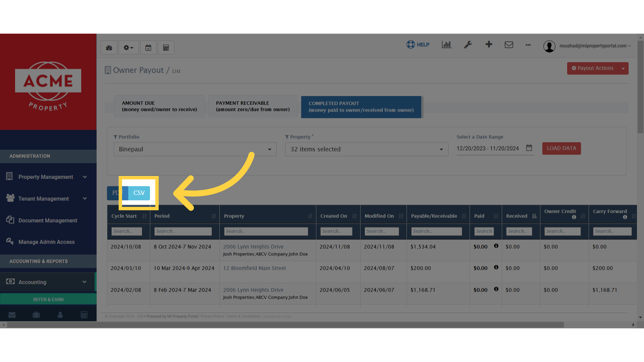Open the Terms & Conditions footer link

(243, 316)
